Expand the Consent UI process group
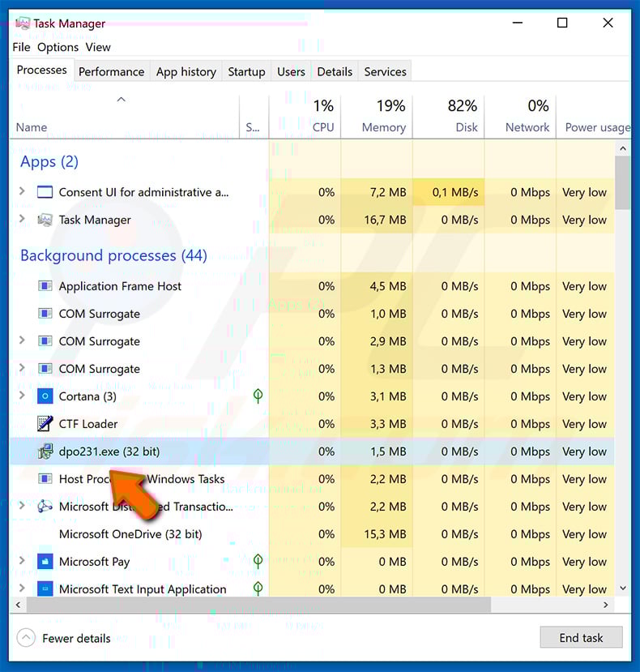The image size is (640, 672). [x=22, y=191]
